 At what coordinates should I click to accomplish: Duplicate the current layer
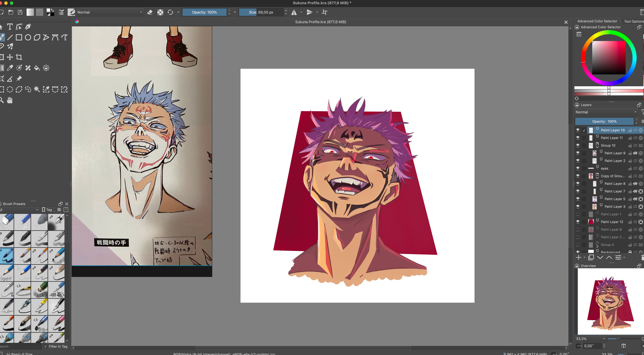coord(591,258)
